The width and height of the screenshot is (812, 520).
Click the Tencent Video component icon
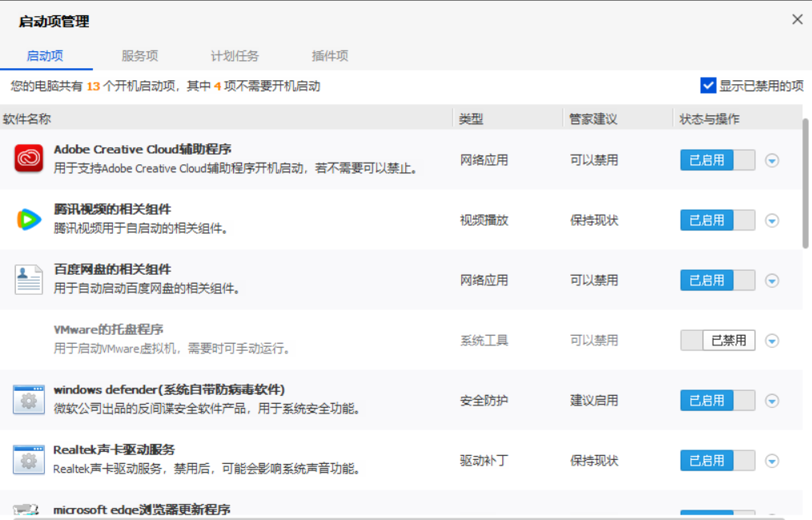point(29,219)
